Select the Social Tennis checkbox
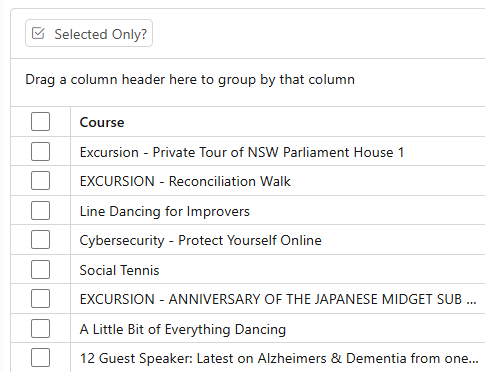 (40, 269)
